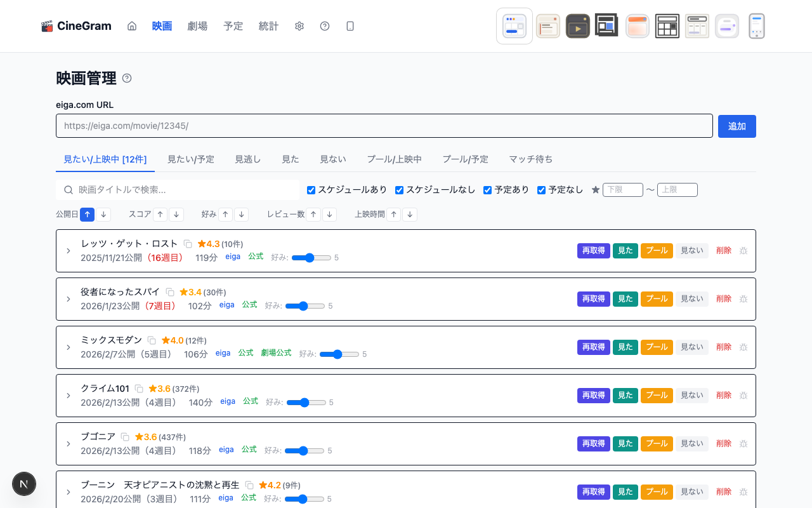Image resolution: width=812 pixels, height=508 pixels.
Task: Uncheck the スケジュールあり checkbox
Action: (311, 189)
